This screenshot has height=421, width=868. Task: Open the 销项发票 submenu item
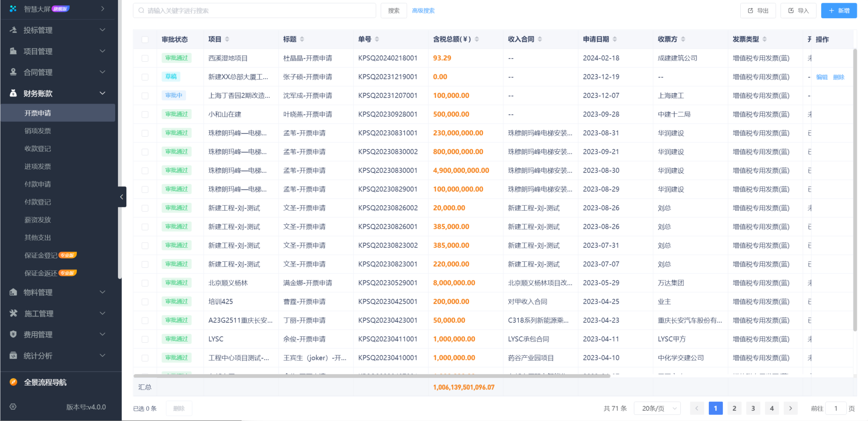[x=38, y=131]
